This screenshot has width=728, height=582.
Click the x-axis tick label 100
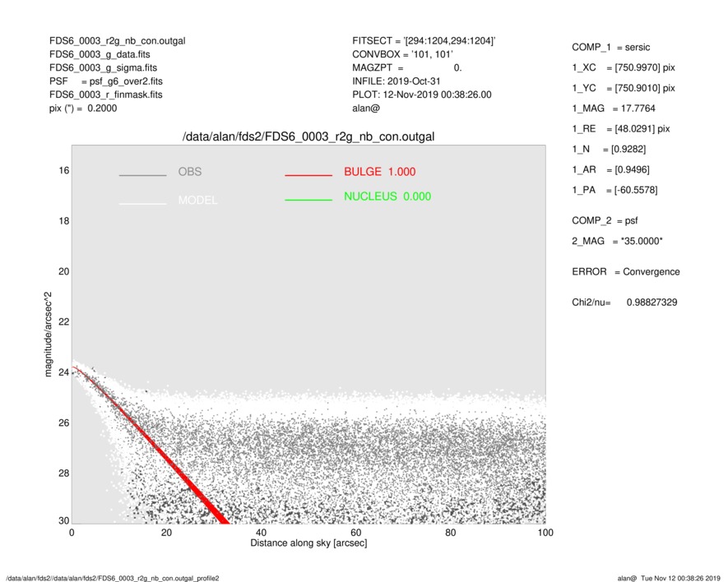click(x=545, y=533)
